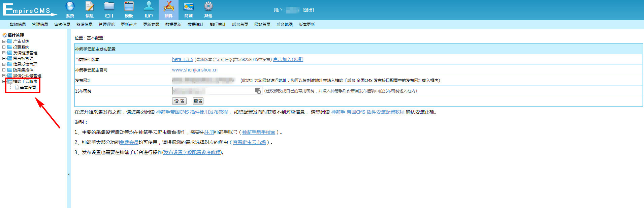Select 投票系统 tree item label
The image size is (644, 208).
tap(21, 47)
